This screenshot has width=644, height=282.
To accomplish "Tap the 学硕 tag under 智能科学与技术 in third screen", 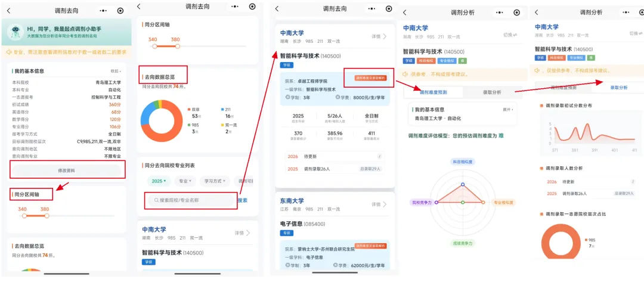I will coord(286,65).
